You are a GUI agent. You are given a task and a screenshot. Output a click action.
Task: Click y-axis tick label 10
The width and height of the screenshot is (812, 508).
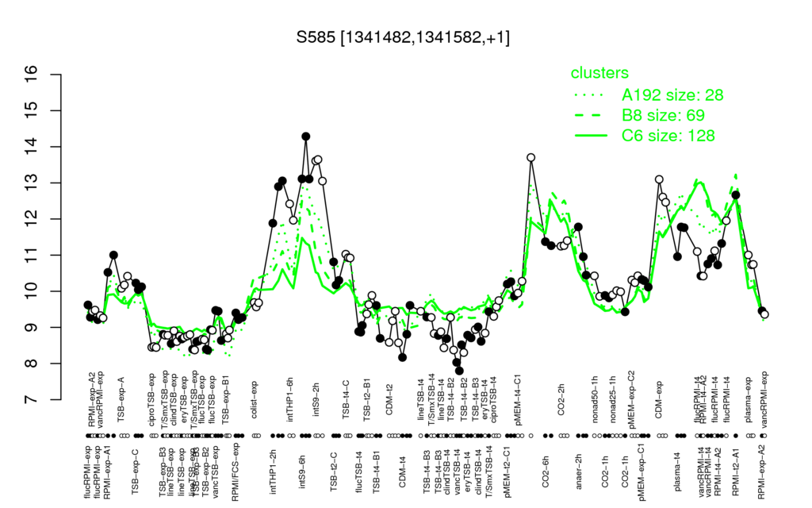pyautogui.click(x=32, y=291)
